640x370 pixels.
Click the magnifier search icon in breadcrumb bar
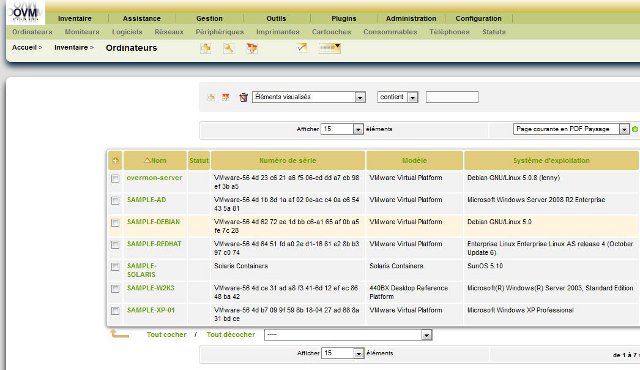click(x=229, y=48)
